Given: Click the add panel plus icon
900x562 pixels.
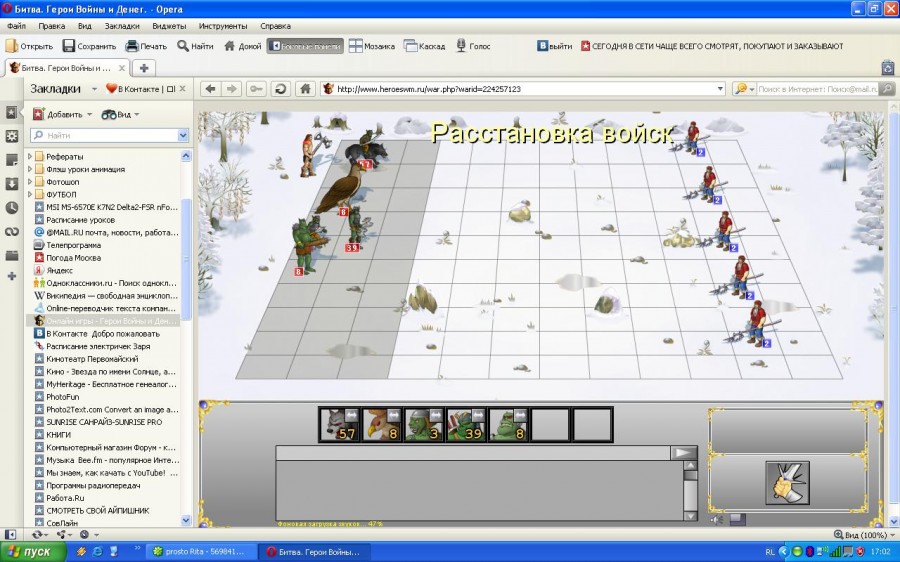Looking at the screenshot, I should [11, 276].
